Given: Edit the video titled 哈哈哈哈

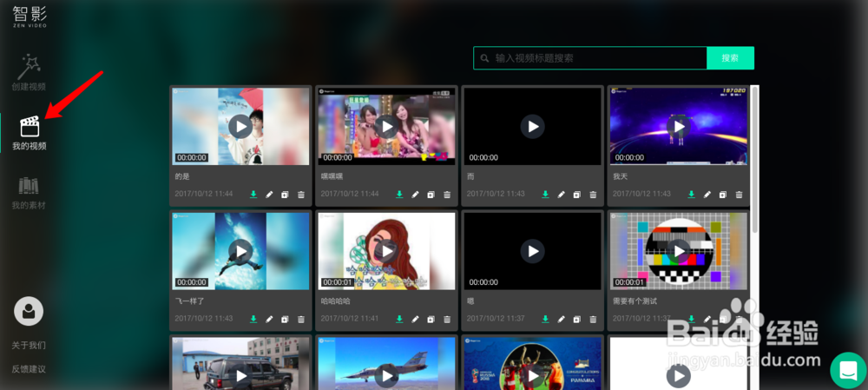Looking at the screenshot, I should click(x=415, y=319).
